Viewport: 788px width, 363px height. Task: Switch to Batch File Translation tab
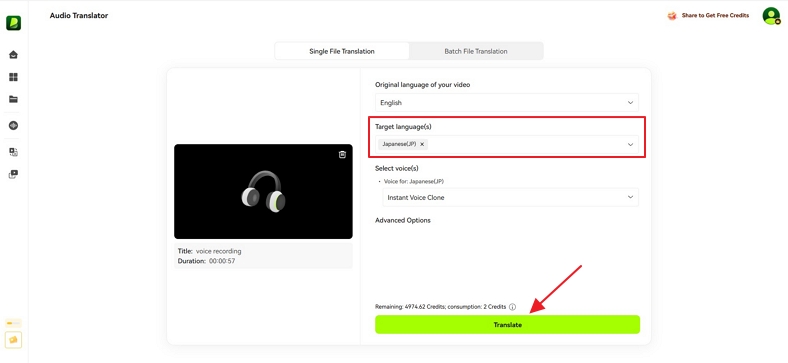[x=476, y=51]
